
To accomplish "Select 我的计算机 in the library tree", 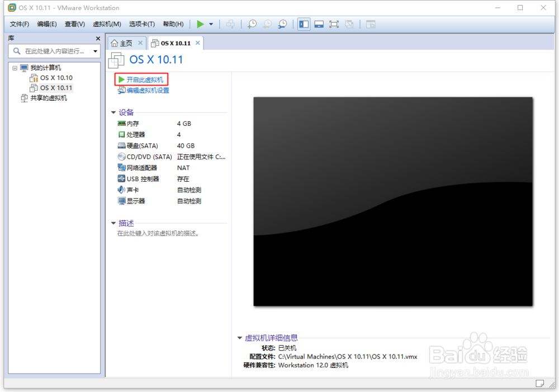I will pyautogui.click(x=45, y=68).
